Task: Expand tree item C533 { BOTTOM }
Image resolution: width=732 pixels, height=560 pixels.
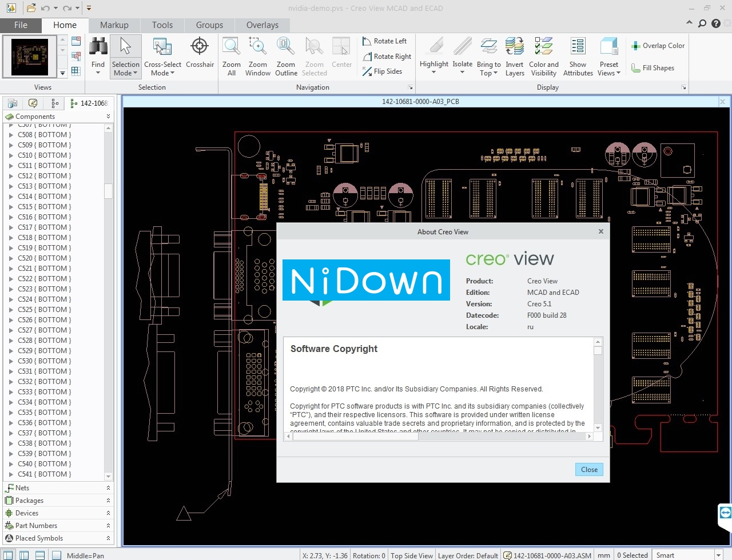Action: 11,392
